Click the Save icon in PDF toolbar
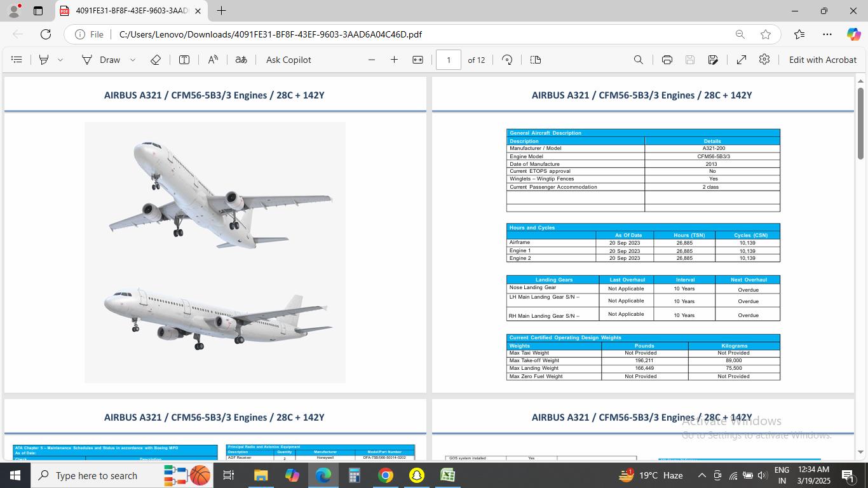 click(690, 60)
